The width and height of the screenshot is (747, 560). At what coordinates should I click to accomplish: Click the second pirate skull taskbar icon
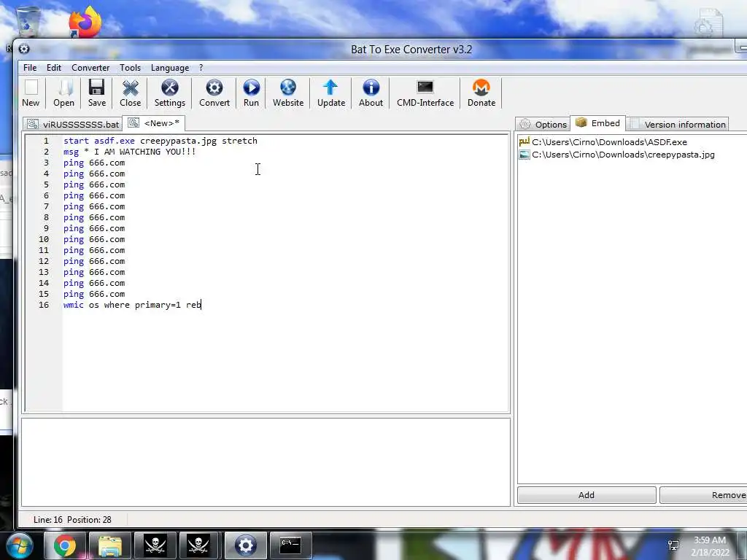[199, 545]
